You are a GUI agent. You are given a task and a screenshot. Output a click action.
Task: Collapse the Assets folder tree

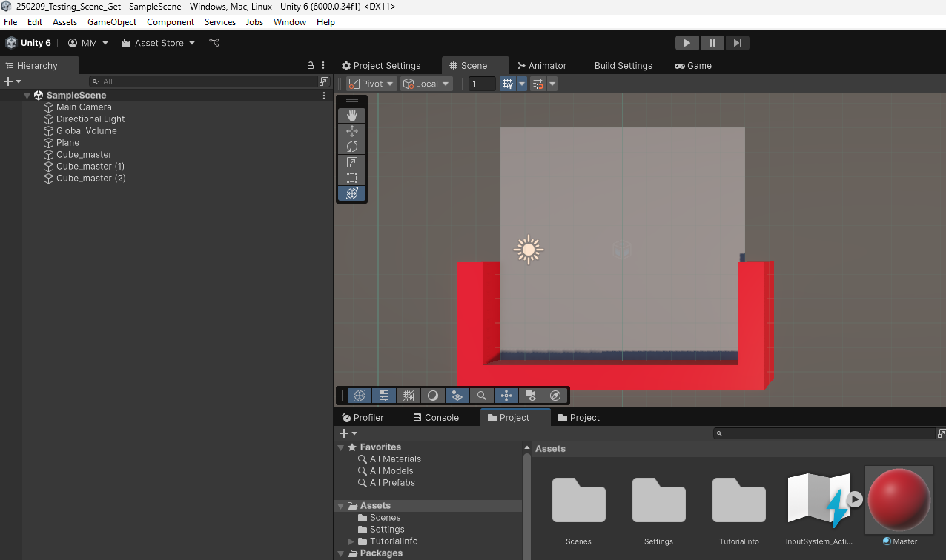click(x=341, y=506)
